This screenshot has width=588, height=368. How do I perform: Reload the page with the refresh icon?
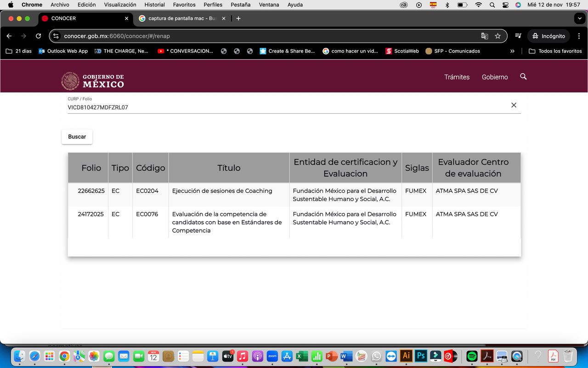coord(39,36)
